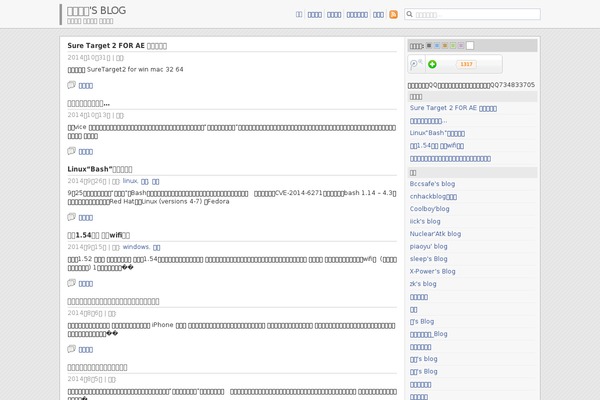The height and width of the screenshot is (400, 600).
Task: Click comment bubble icon under Linux Bash post
Action: (71, 217)
